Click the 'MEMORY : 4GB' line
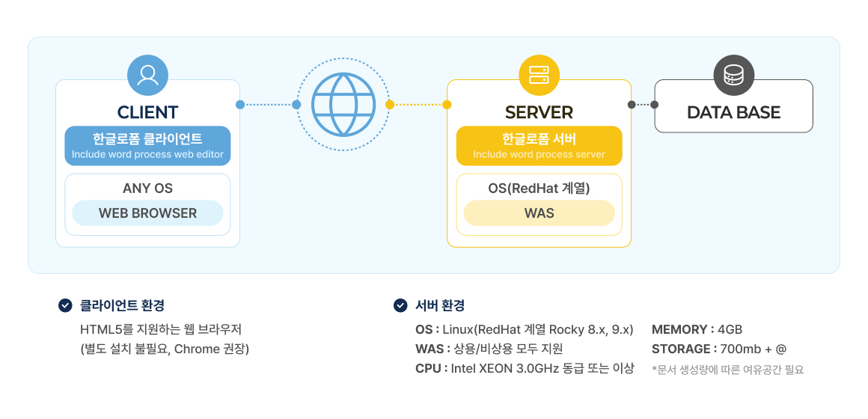This screenshot has height=419, width=868. click(x=697, y=329)
